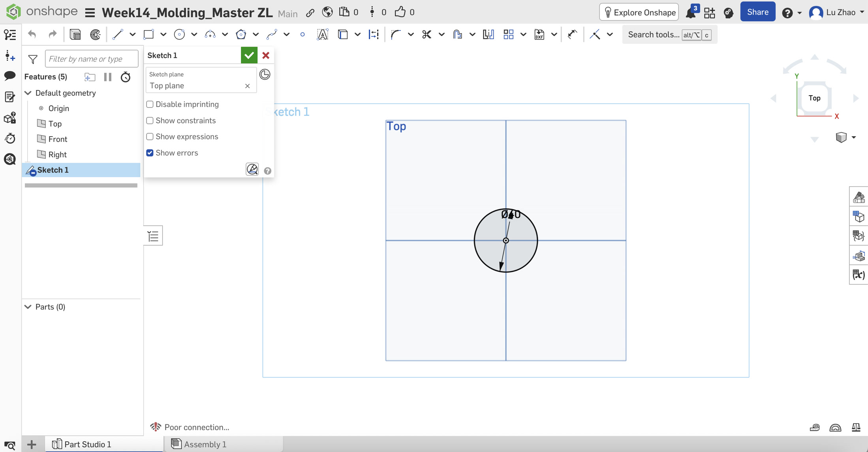Screen dimensions: 868x452
Task: Enable Disable imprinting checkbox
Action: pos(150,104)
